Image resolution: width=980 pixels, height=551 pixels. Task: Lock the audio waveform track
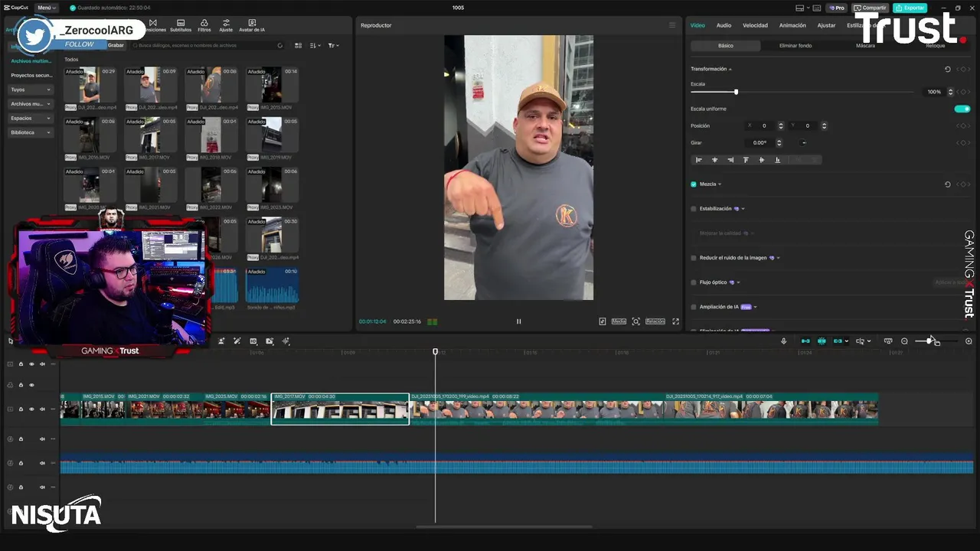pyautogui.click(x=21, y=463)
